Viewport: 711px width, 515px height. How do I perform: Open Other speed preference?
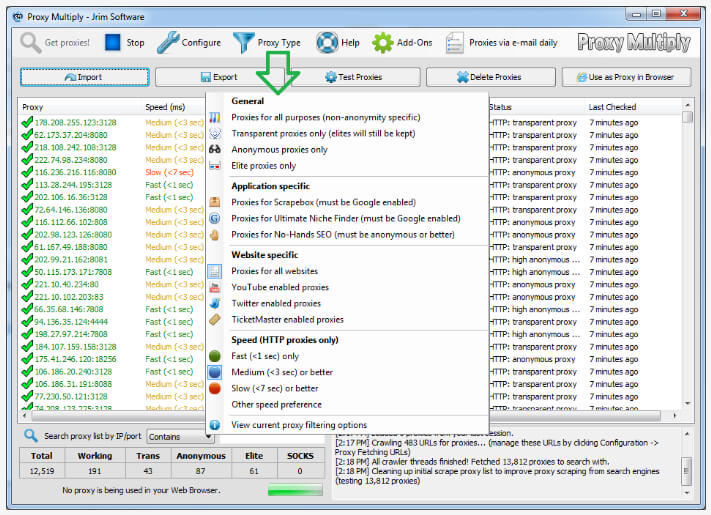(276, 404)
